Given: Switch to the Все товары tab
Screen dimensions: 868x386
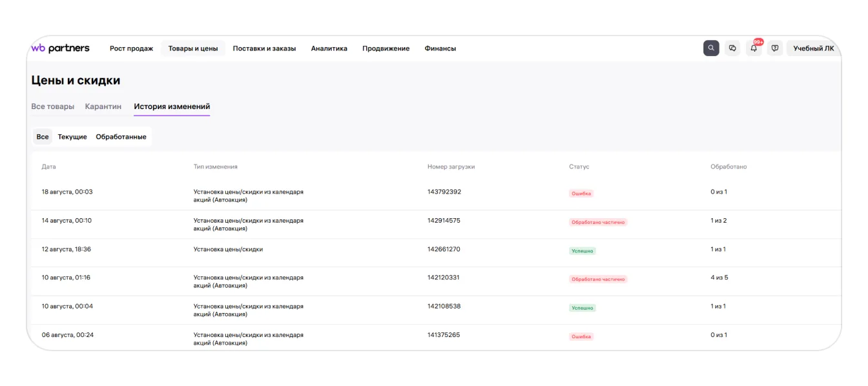Looking at the screenshot, I should click(52, 107).
